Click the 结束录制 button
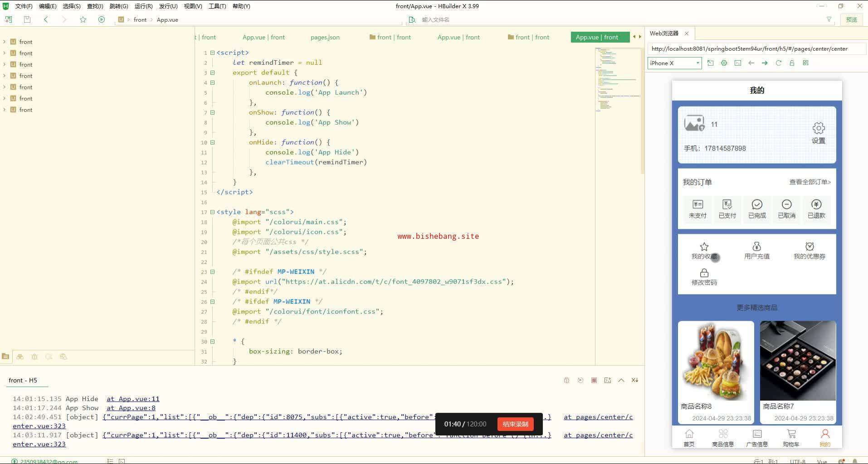The image size is (868, 464). (515, 424)
